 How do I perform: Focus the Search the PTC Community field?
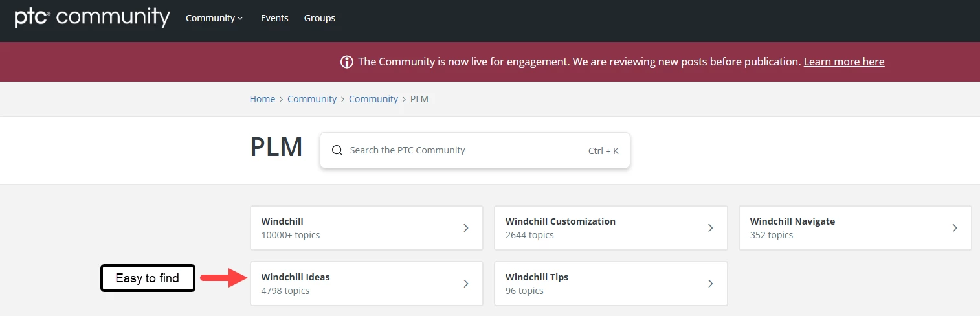pos(474,150)
